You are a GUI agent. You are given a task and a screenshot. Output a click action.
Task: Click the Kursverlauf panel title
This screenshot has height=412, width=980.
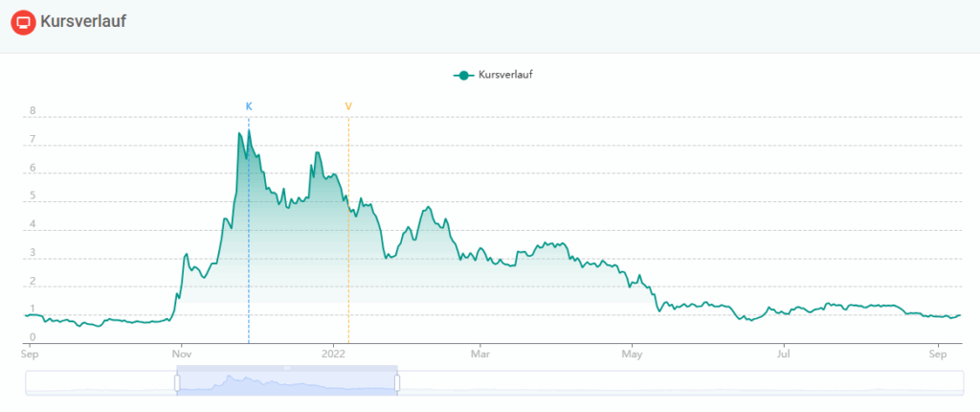click(84, 22)
